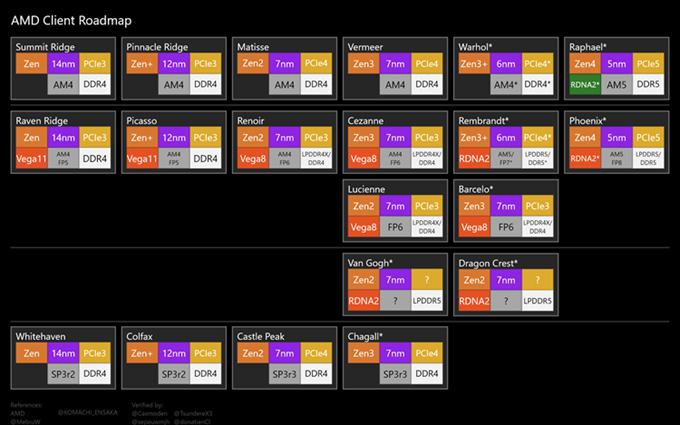
Task: Click the PCIe5 cell in Raphael
Action: tap(648, 64)
